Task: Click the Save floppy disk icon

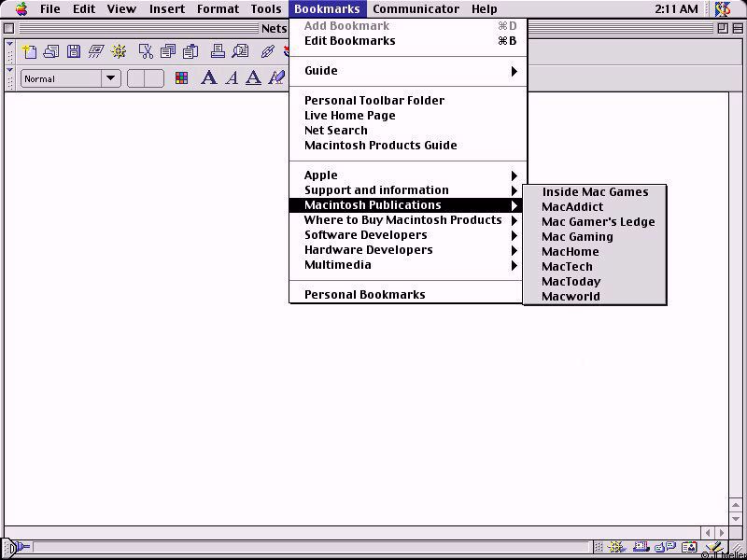Action: coord(74,51)
